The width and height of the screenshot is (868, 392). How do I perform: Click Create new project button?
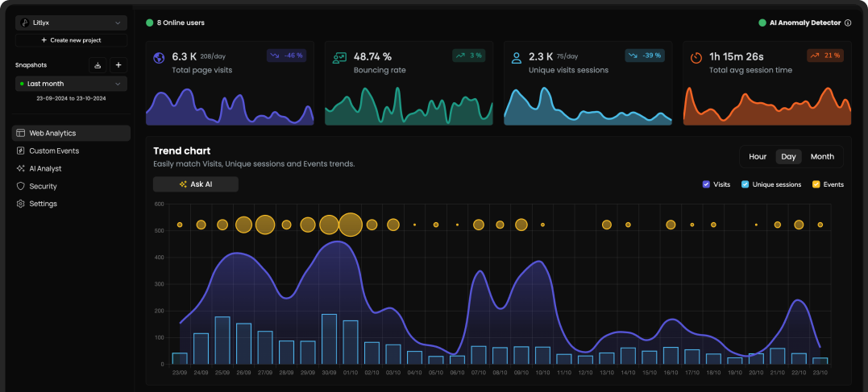click(71, 40)
